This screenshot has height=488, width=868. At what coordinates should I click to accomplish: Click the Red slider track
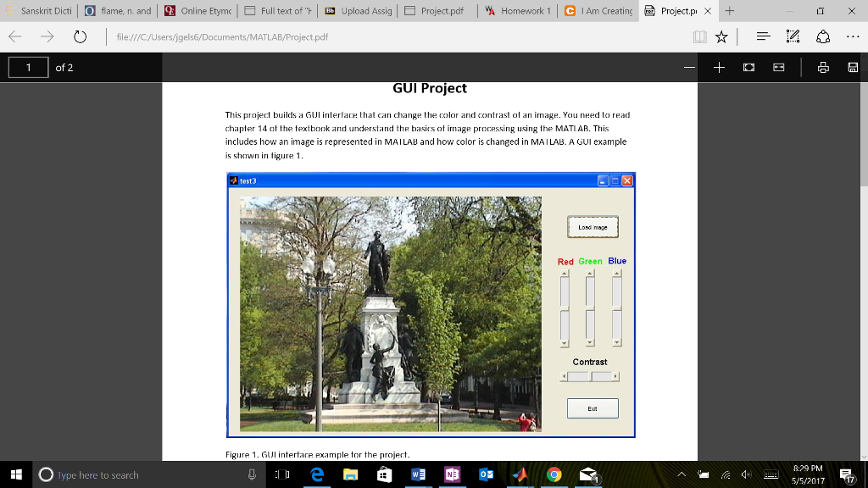pos(564,309)
